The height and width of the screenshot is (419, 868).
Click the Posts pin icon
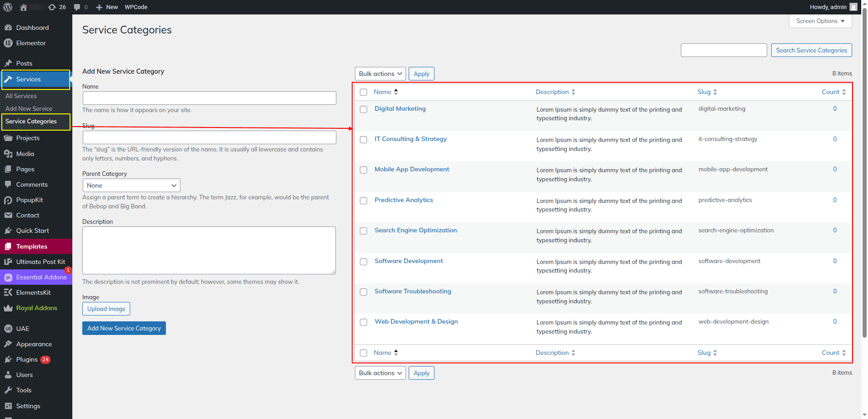(8, 63)
